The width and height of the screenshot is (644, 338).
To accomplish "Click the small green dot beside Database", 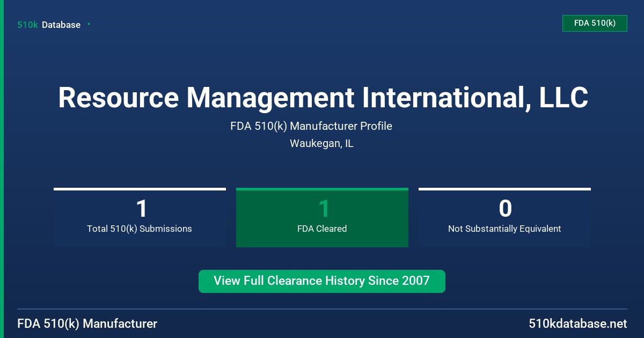I will pyautogui.click(x=89, y=24).
